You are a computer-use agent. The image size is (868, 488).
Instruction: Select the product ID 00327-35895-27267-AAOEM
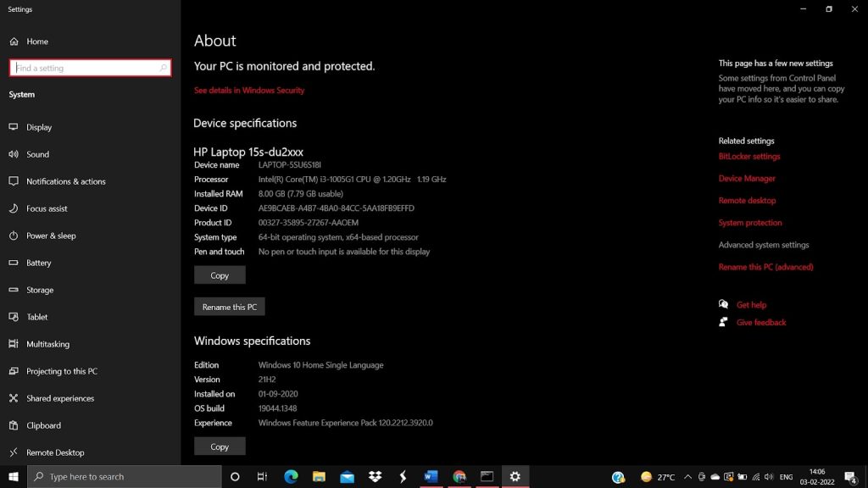tap(309, 223)
